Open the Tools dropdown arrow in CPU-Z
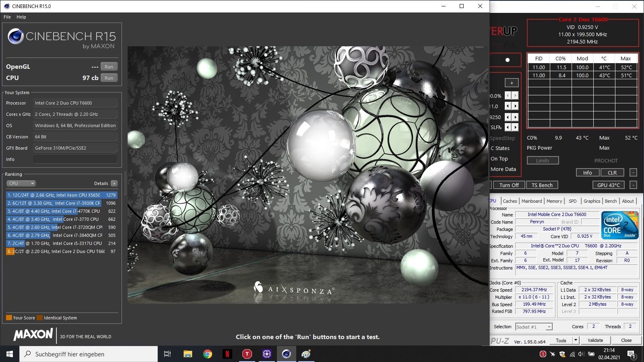The height and width of the screenshot is (362, 644). point(576,340)
